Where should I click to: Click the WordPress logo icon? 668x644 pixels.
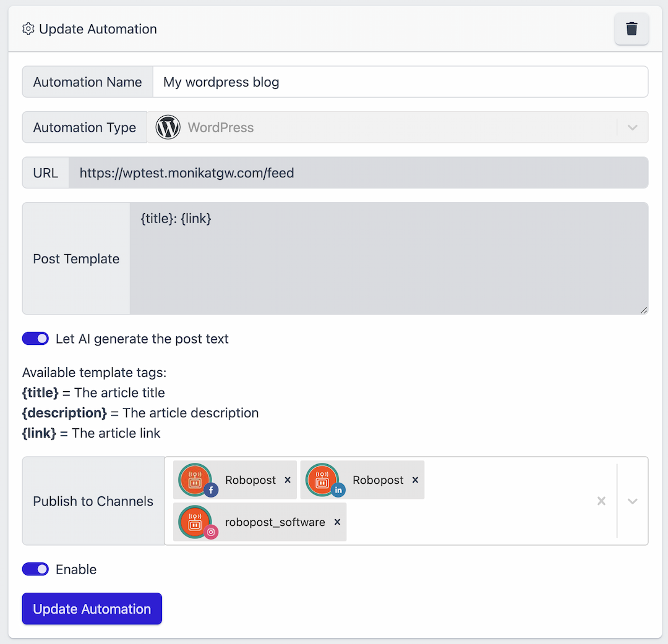(168, 127)
